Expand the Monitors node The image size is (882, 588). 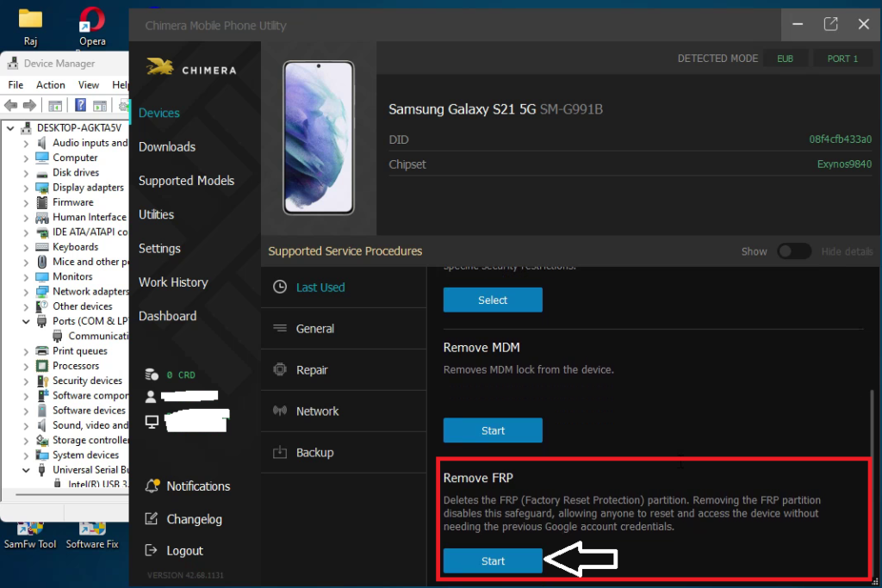pyautogui.click(x=26, y=277)
